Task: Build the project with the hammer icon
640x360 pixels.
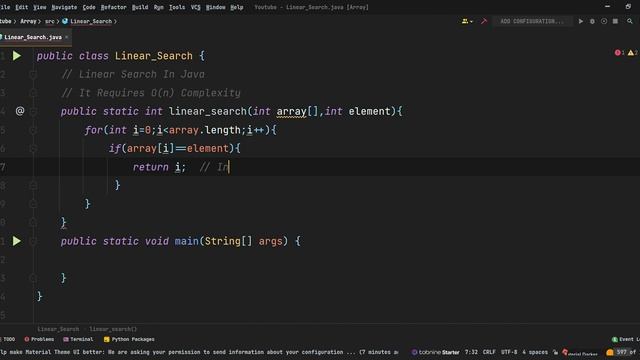Action: click(x=484, y=21)
